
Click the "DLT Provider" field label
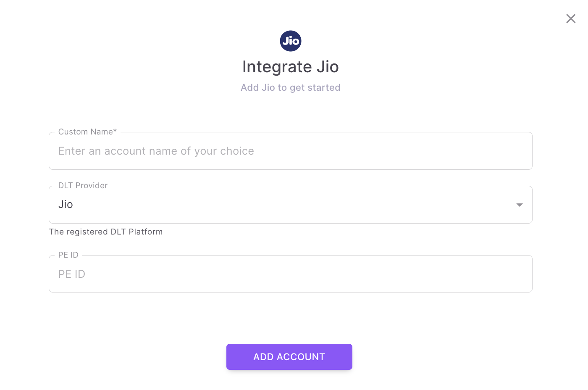point(83,186)
